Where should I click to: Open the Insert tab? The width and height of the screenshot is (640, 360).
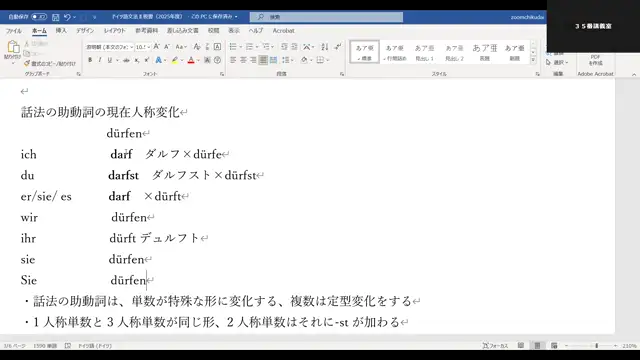61,31
